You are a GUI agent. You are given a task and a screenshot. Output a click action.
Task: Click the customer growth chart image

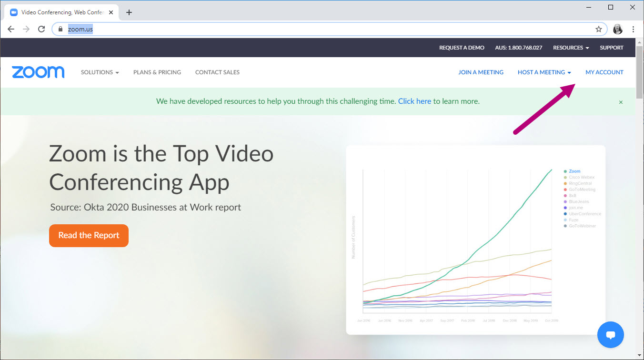475,240
